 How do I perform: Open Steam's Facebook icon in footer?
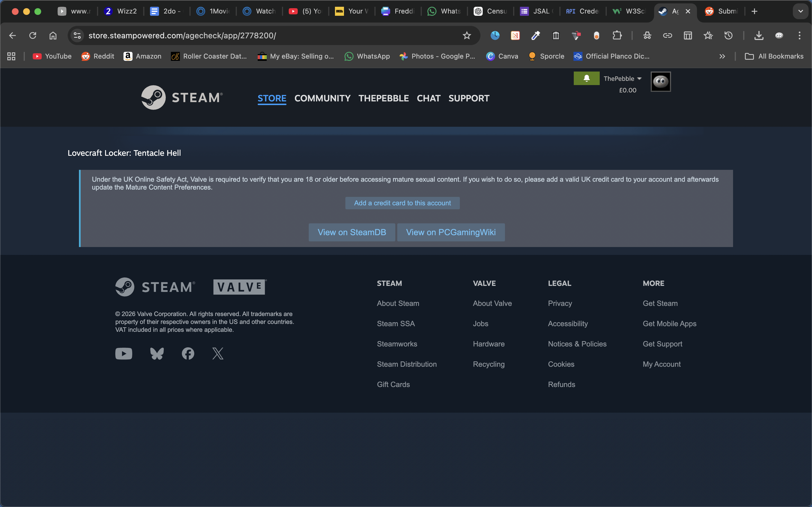188,353
